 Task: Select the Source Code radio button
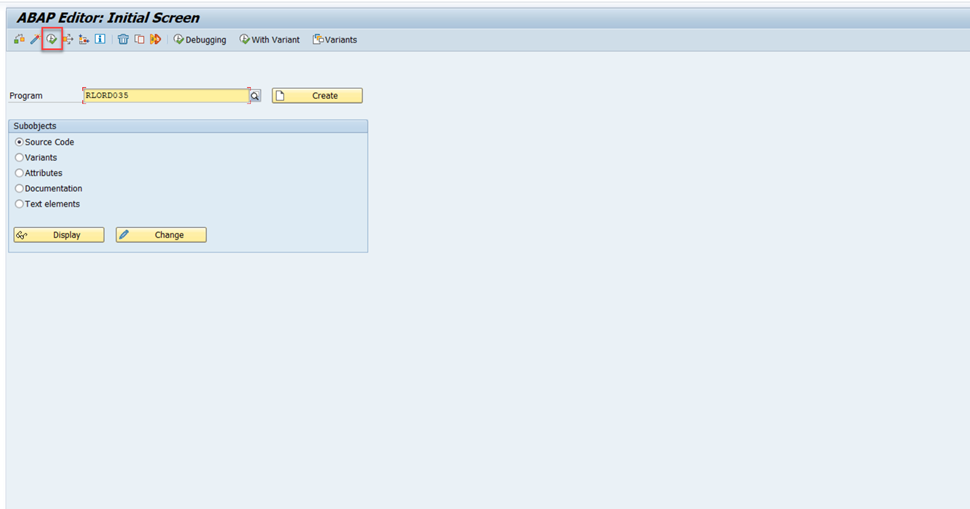tap(19, 142)
